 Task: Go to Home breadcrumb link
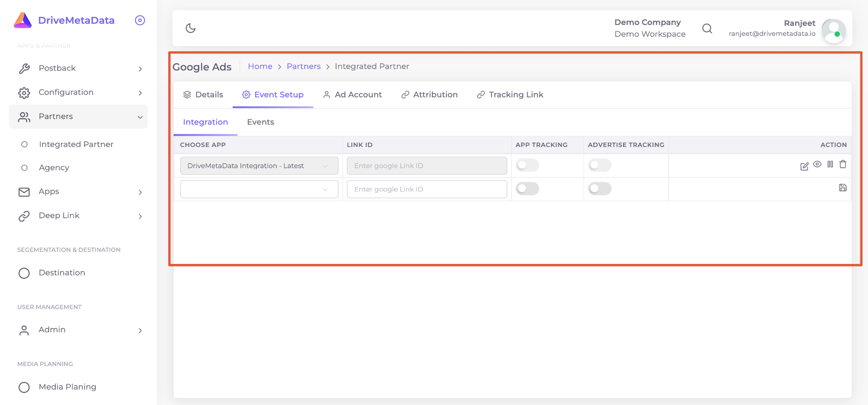[x=260, y=66]
